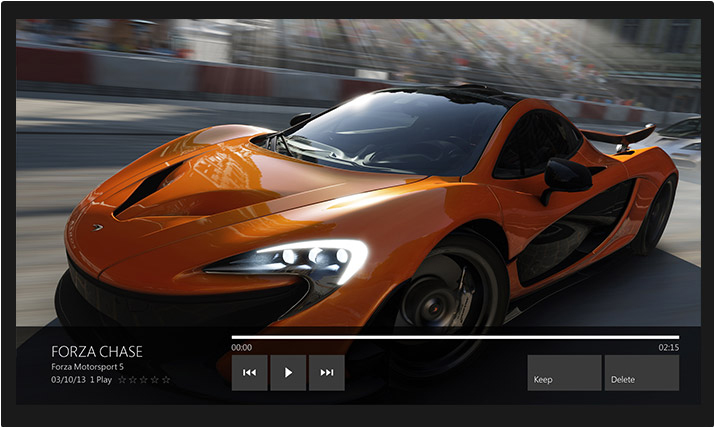Select the FORZA CHASE title
This screenshot has height=427, width=715.
tap(97, 352)
